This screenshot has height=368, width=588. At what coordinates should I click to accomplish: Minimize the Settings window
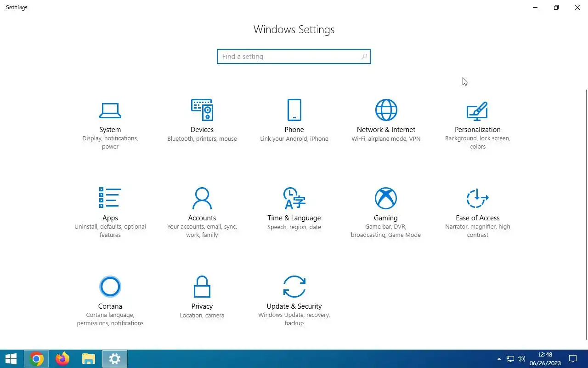coord(535,7)
